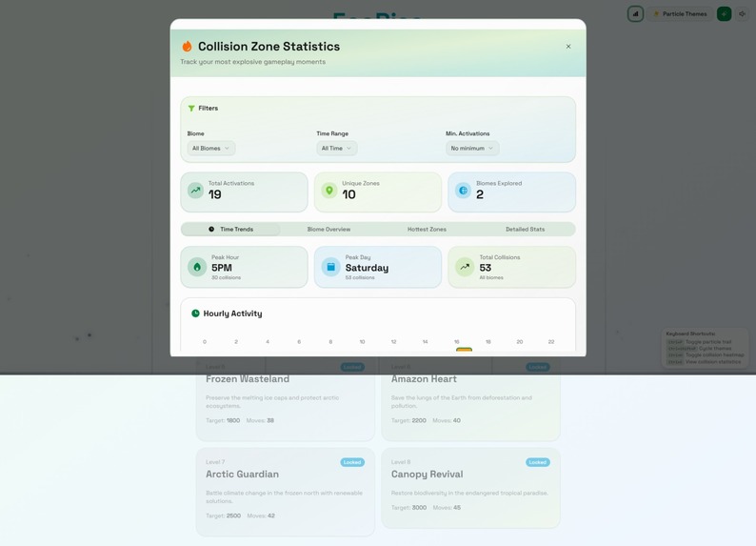The width and height of the screenshot is (756, 546).
Task: Click the green sparkle button in top bar
Action: 724,14
